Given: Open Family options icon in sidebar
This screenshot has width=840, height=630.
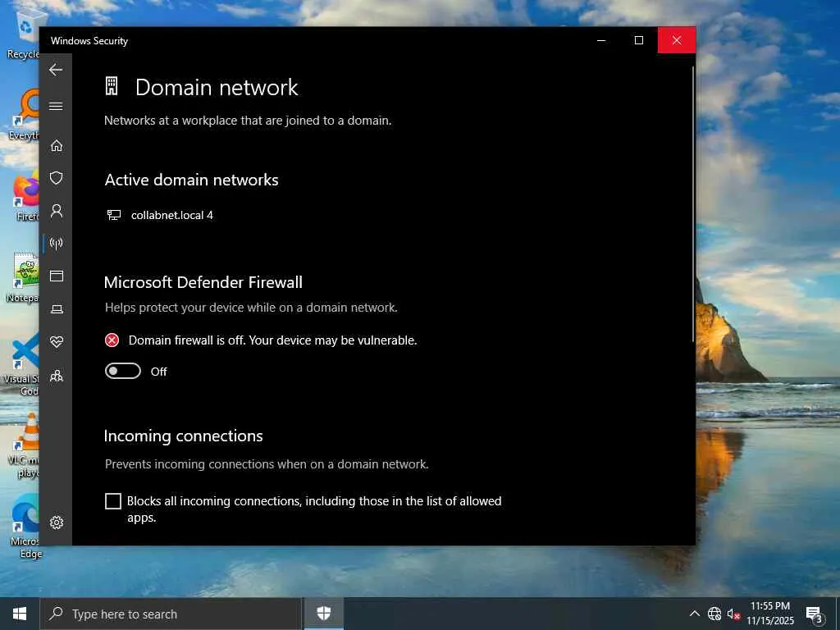Looking at the screenshot, I should tap(57, 376).
